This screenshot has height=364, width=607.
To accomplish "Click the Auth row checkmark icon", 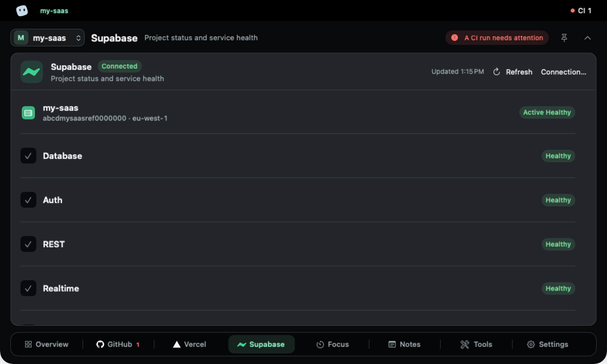I will click(x=28, y=200).
